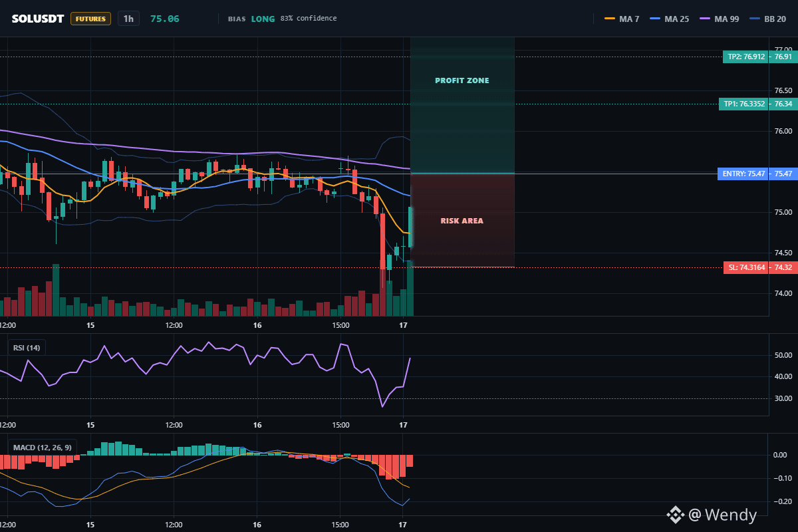Click the MACD (12, 26, 9) indicator label
Screen dimensions: 798x532
tap(42, 448)
